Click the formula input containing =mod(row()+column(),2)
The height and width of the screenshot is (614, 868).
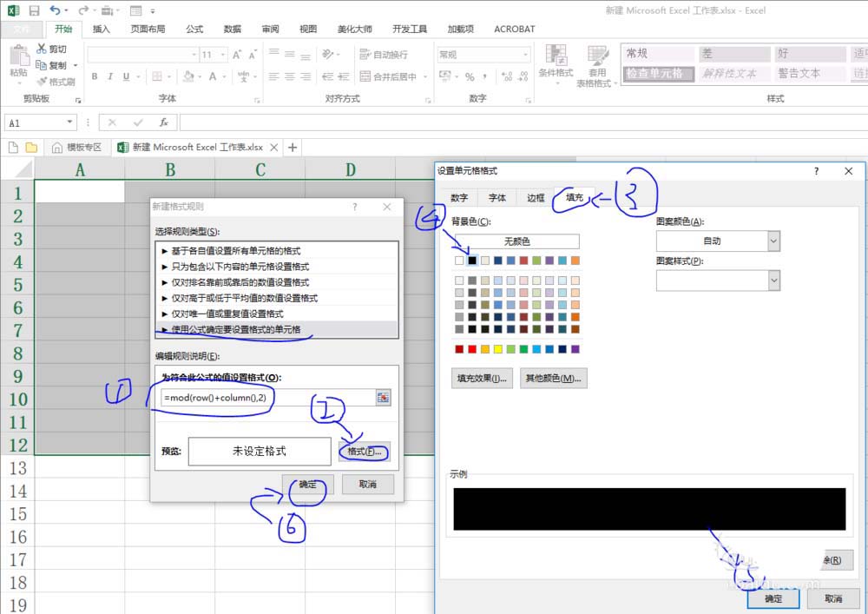click(267, 397)
